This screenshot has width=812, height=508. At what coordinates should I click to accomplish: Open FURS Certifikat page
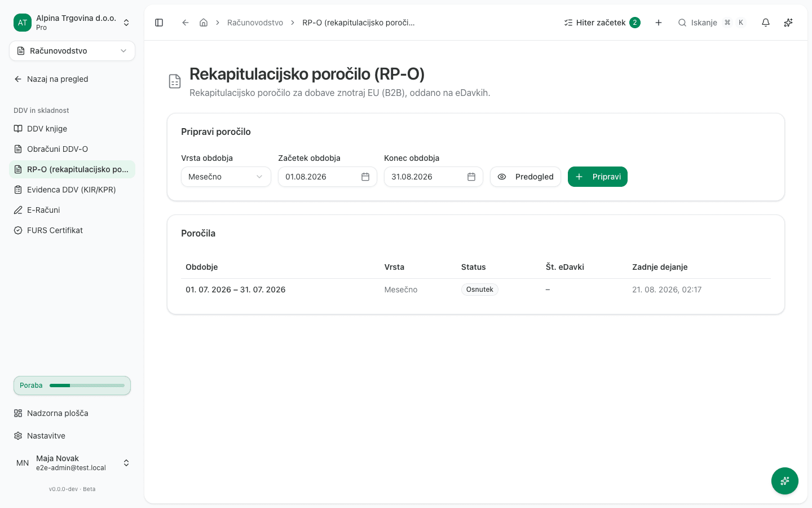[72, 230]
